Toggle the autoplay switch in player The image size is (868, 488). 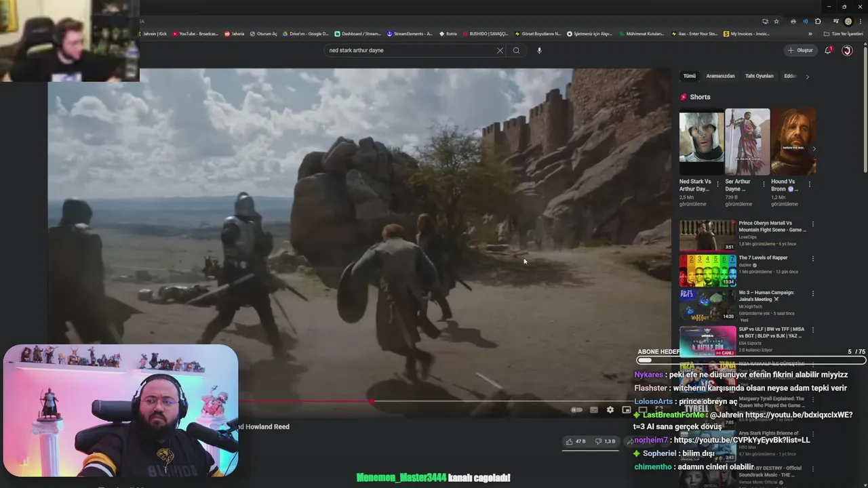(576, 409)
